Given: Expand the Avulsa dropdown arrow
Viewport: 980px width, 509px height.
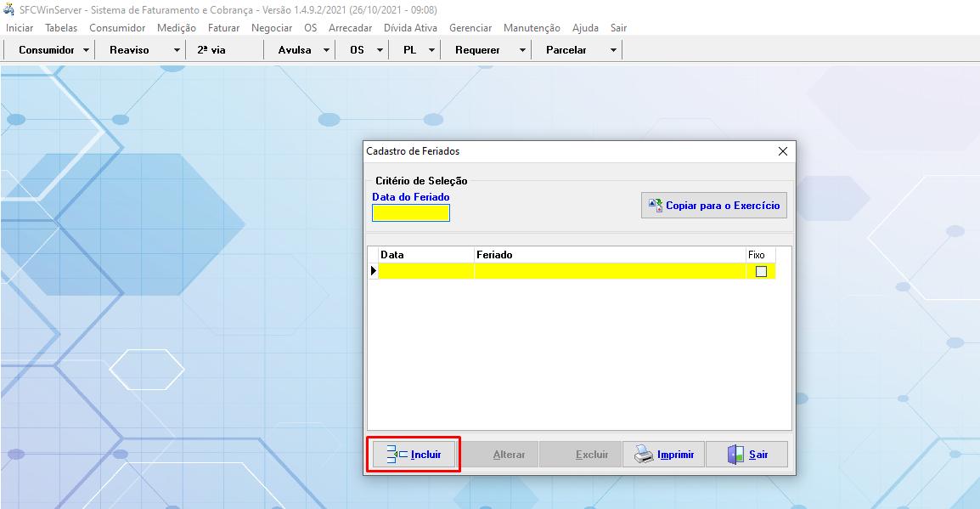Looking at the screenshot, I should (327, 50).
